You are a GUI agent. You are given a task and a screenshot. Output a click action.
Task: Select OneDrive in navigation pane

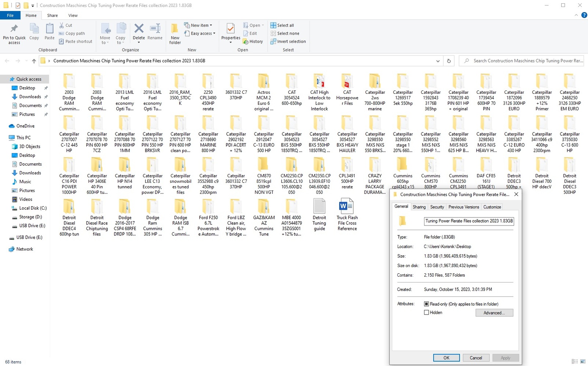click(22, 126)
